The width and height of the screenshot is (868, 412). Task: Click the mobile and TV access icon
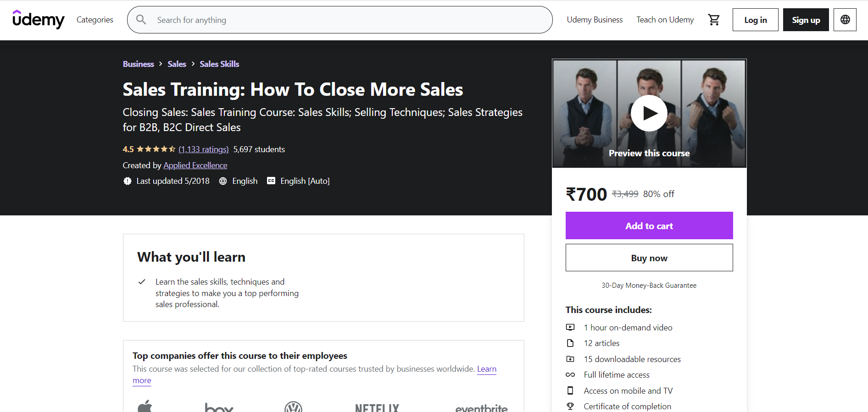pos(570,390)
